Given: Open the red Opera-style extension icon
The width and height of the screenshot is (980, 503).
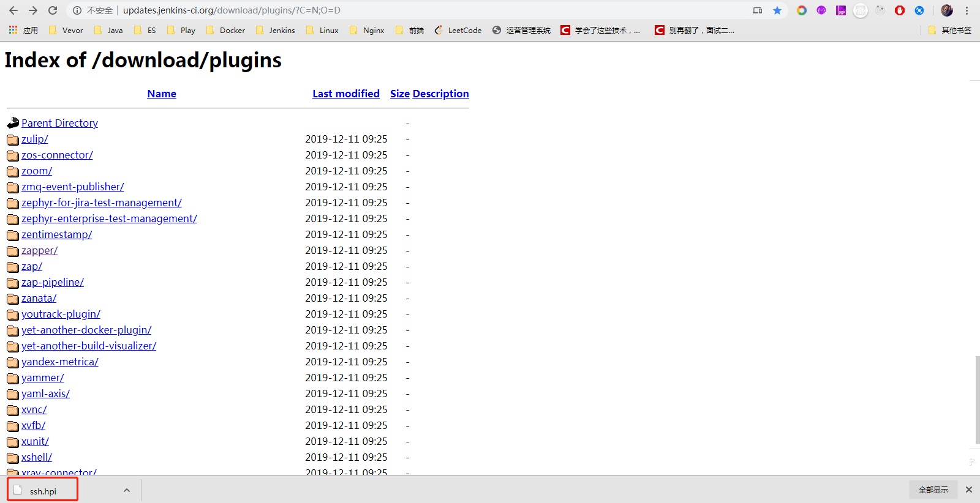Looking at the screenshot, I should click(900, 10).
